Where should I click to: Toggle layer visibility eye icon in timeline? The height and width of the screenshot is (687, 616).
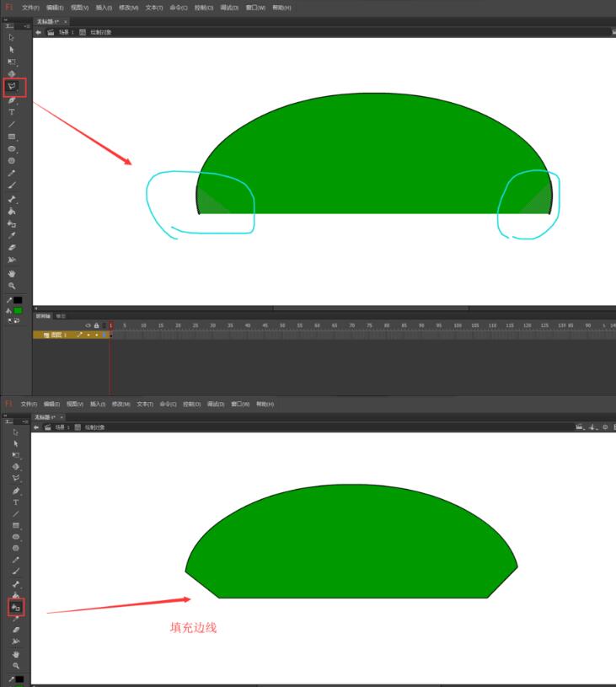click(x=88, y=325)
